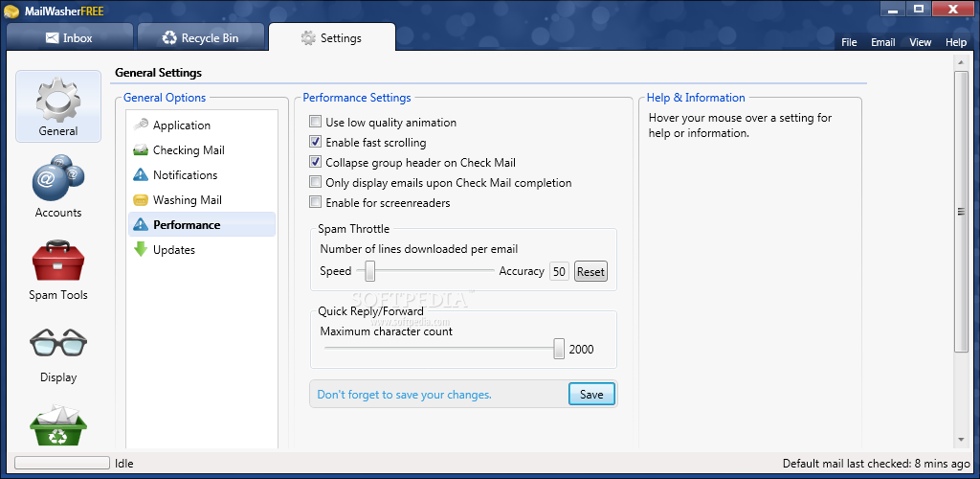Click the Idle progress bar in status bar
The width and height of the screenshot is (980, 479).
click(62, 463)
